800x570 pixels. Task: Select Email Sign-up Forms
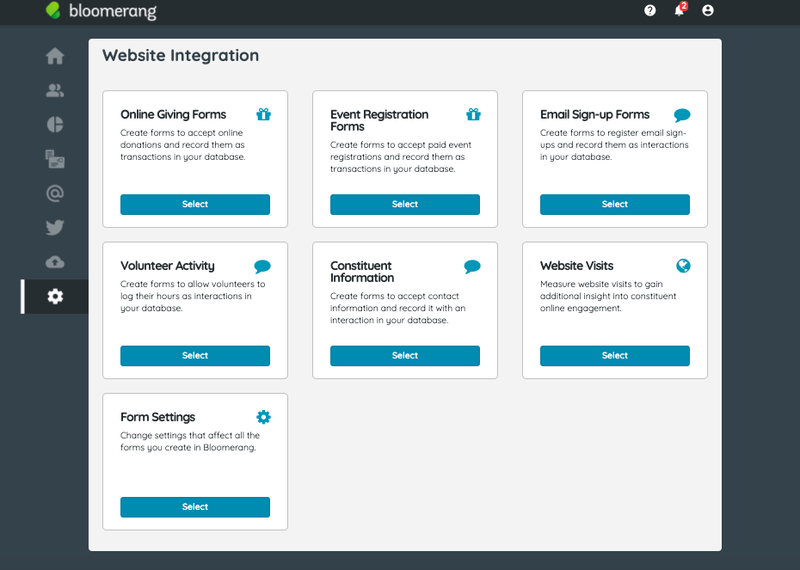click(615, 204)
